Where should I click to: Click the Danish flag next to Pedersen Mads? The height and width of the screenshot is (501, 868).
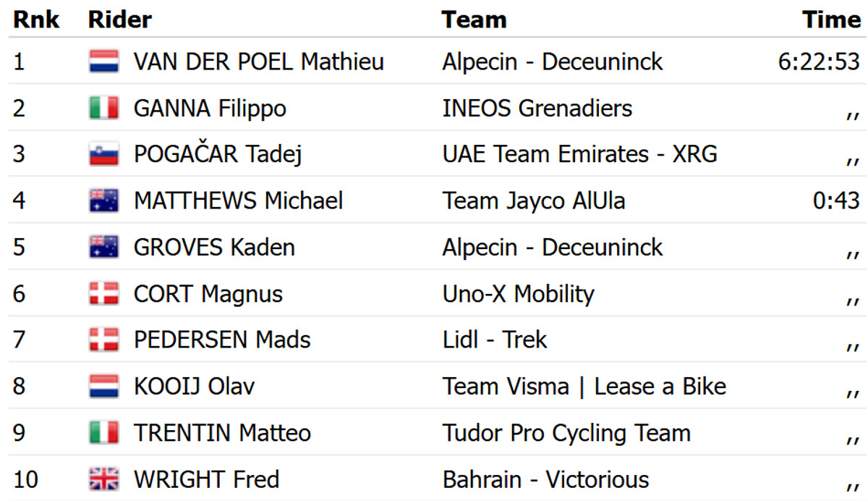(104, 340)
